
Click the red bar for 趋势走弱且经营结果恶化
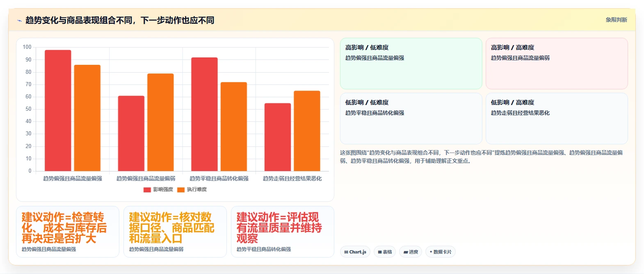tap(278, 137)
